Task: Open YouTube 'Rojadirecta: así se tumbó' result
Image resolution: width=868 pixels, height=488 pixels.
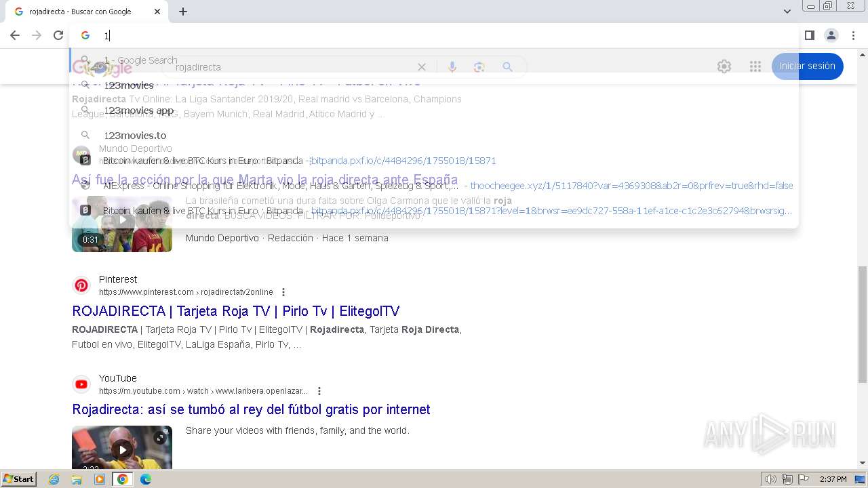Action: coord(251,409)
